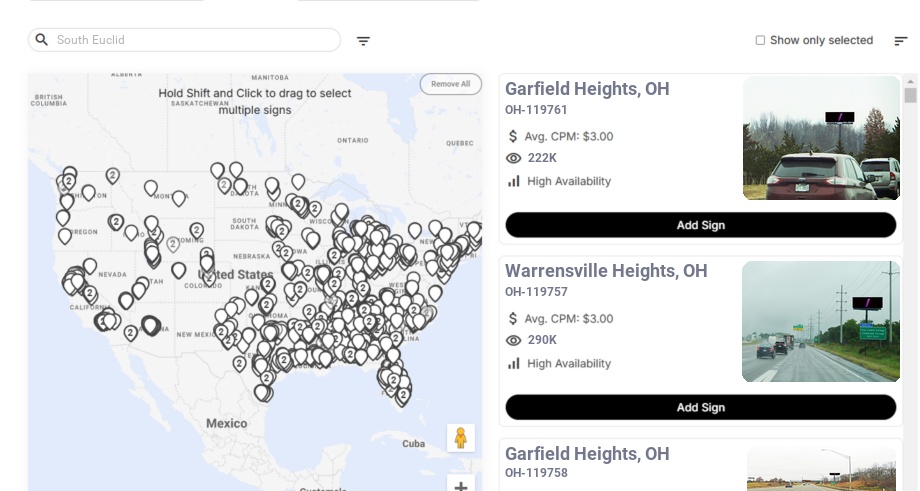Add the Warrensville Heights OH-119757 sign
Screen dimensions: 920x491
click(700, 407)
